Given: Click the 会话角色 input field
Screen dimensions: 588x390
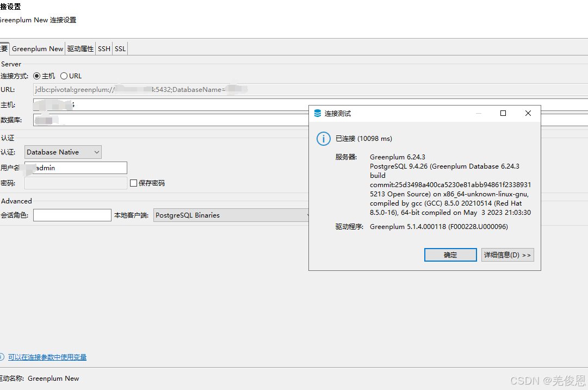Looking at the screenshot, I should [72, 215].
